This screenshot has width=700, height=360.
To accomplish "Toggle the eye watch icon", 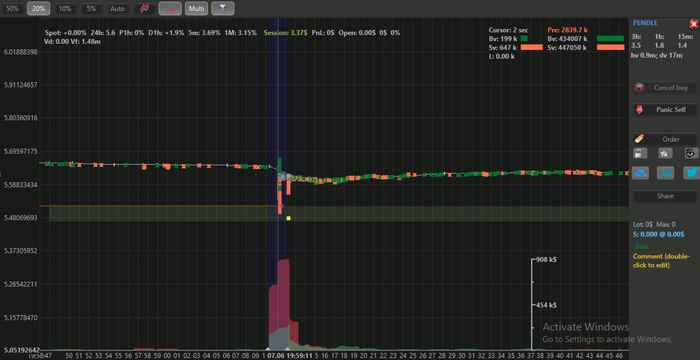I will pyautogui.click(x=691, y=153).
